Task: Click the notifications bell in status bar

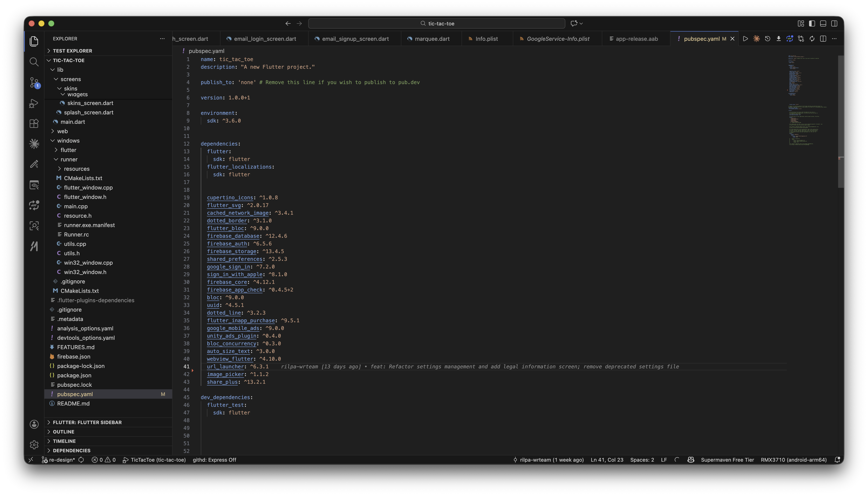Action: pyautogui.click(x=837, y=460)
